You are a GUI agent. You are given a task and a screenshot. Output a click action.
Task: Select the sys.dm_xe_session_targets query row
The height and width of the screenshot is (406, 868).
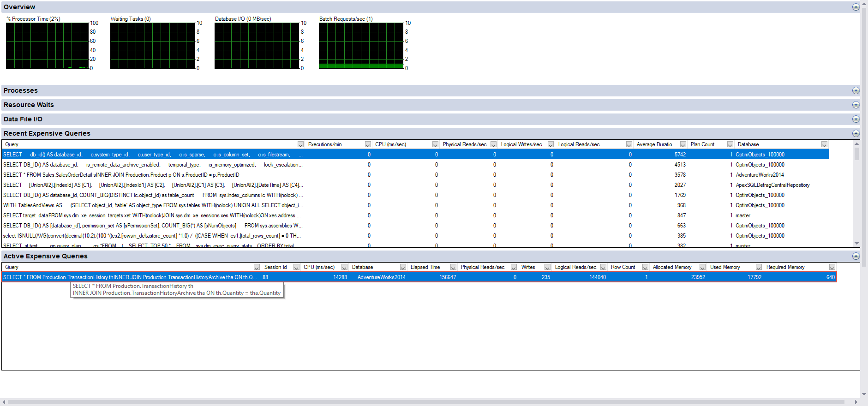coord(415,215)
